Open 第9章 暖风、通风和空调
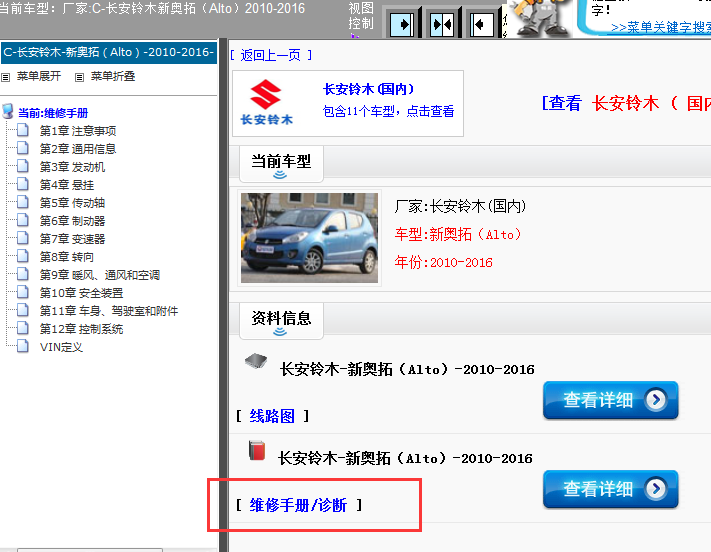Image resolution: width=711 pixels, height=552 pixels. tap(100, 275)
